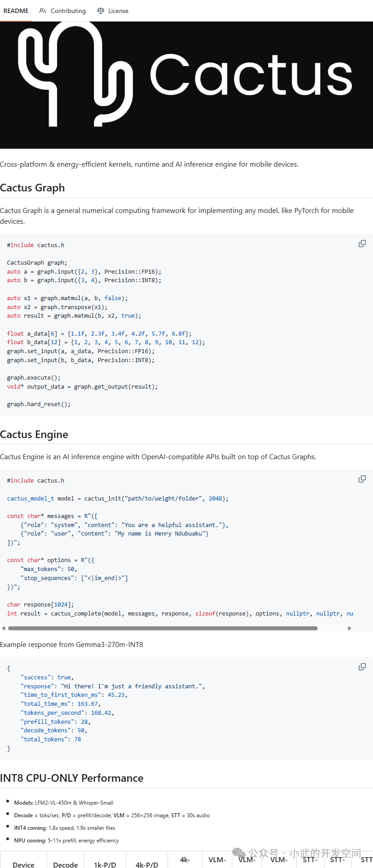373x868 pixels.
Task: Click the "tokens_per_second": 168.42 line
Action: 67,713
